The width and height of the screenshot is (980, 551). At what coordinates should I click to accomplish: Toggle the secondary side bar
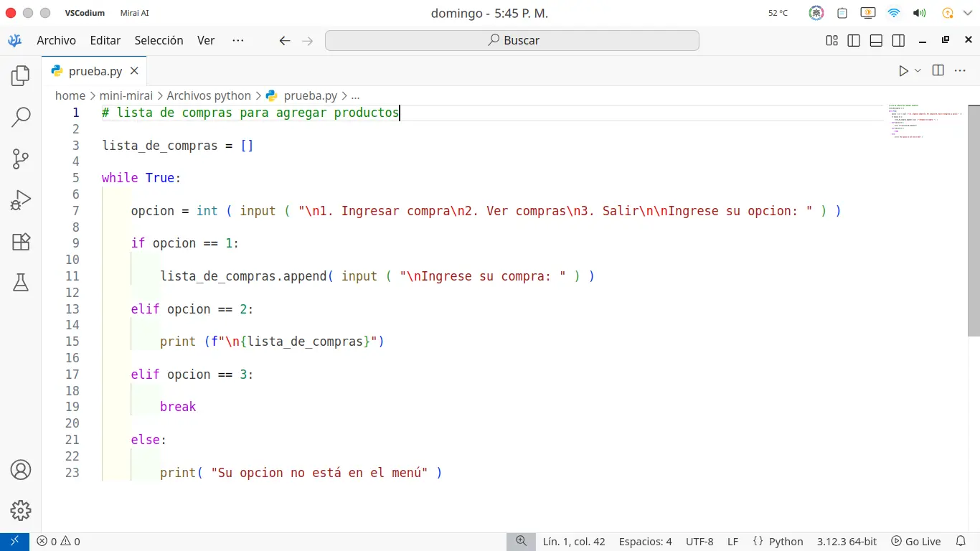point(898,41)
